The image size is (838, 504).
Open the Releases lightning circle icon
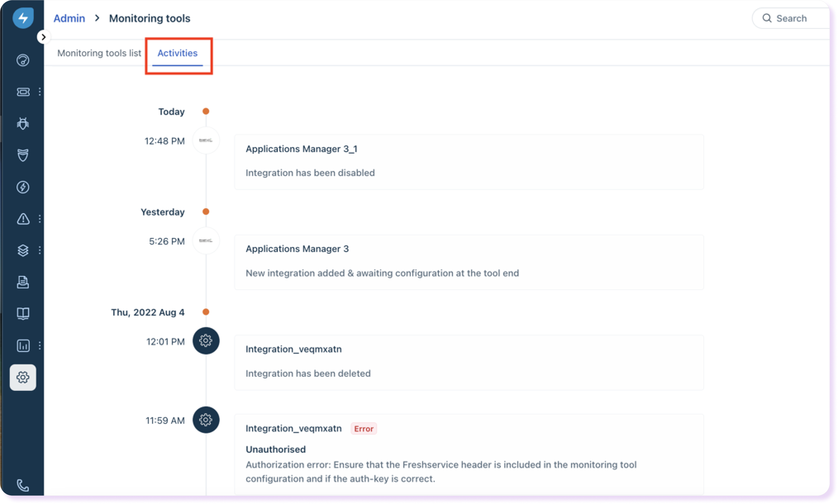click(x=23, y=187)
